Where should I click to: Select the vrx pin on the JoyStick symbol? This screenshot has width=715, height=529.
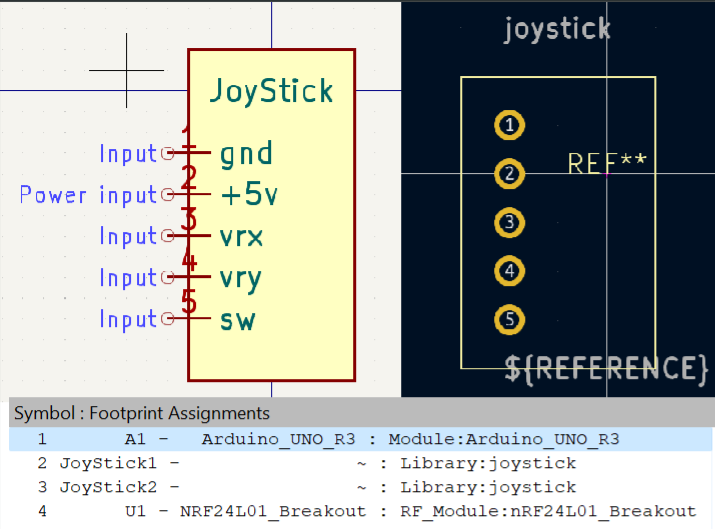(187, 236)
